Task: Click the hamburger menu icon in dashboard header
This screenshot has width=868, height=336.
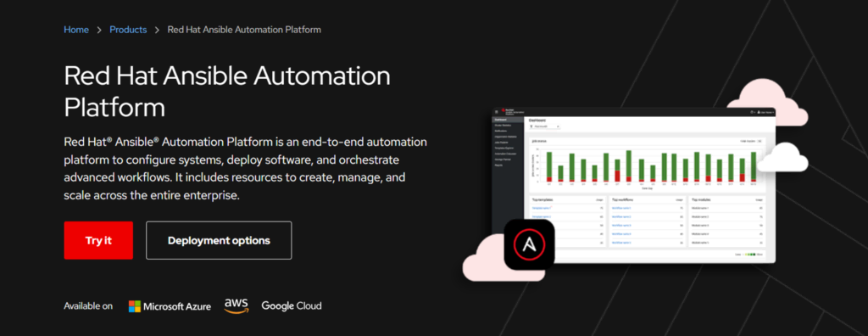Action: (496, 112)
